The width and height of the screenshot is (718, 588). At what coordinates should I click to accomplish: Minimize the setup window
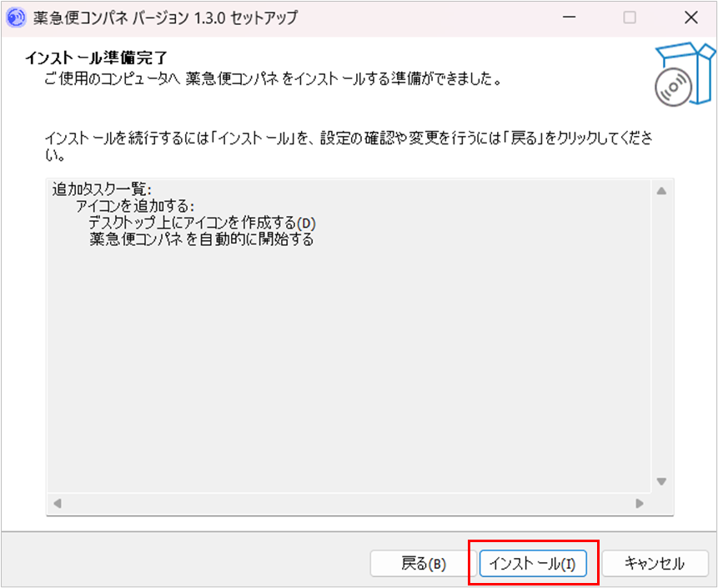pos(569,17)
